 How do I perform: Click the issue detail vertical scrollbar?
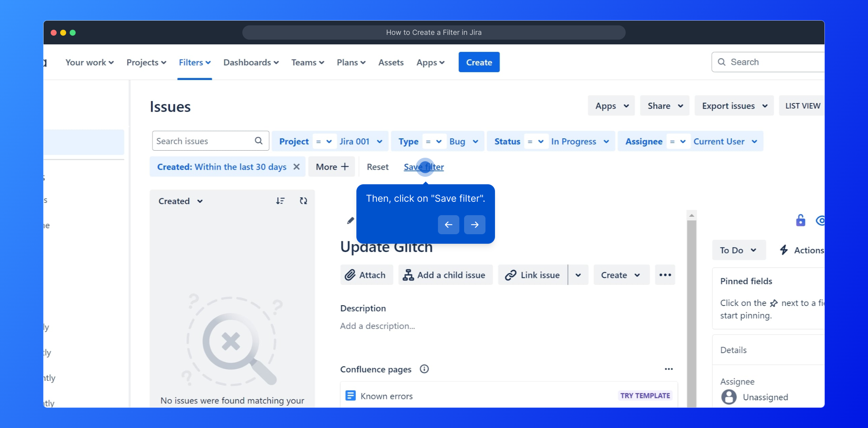691,309
